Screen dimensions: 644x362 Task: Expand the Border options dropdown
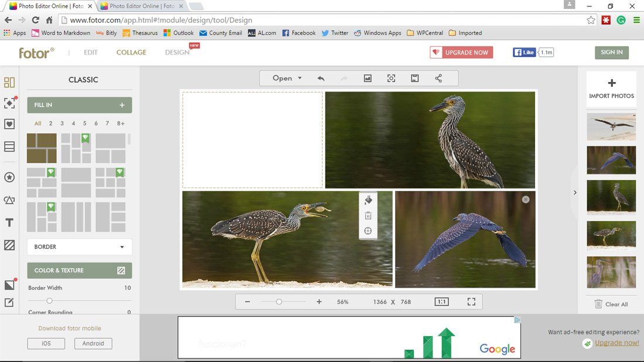79,247
